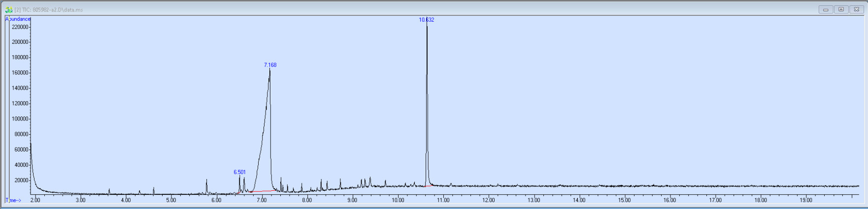Click the 16.00 time axis label

point(669,200)
